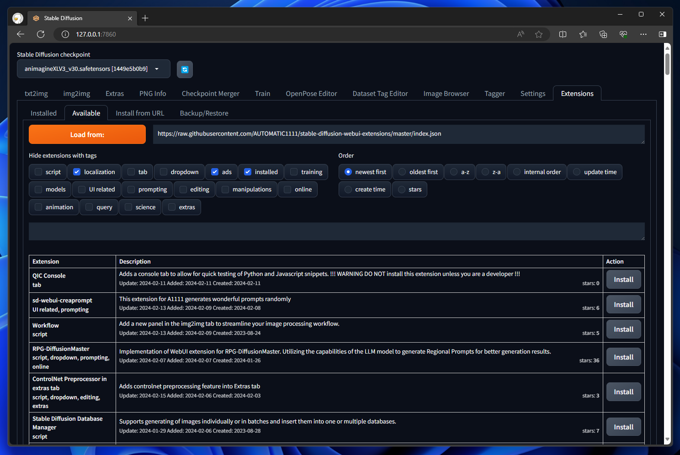680x455 pixels.
Task: Switch to the txt2img tab
Action: click(x=36, y=94)
